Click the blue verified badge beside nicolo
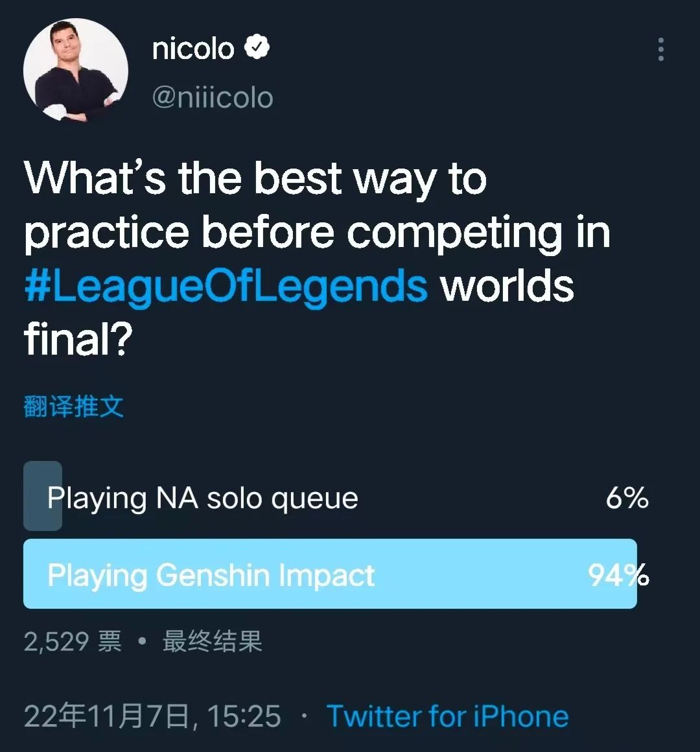Image resolution: width=700 pixels, height=752 pixels. coord(257,47)
